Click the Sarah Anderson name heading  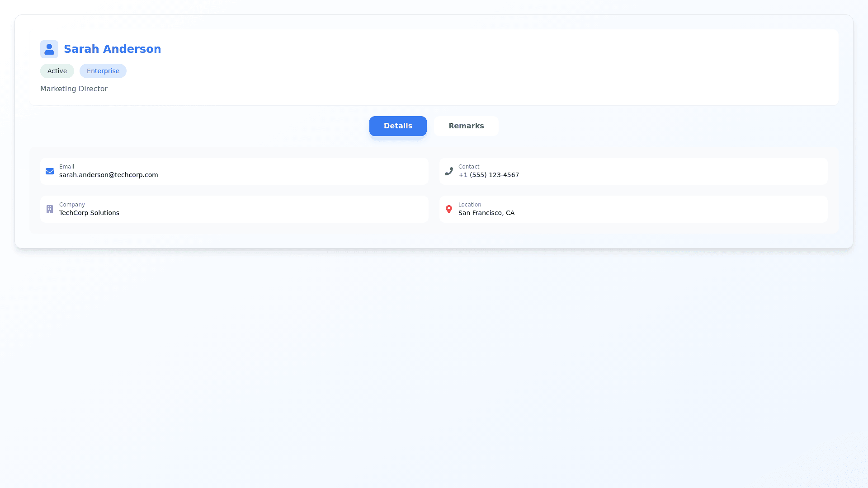tap(112, 49)
